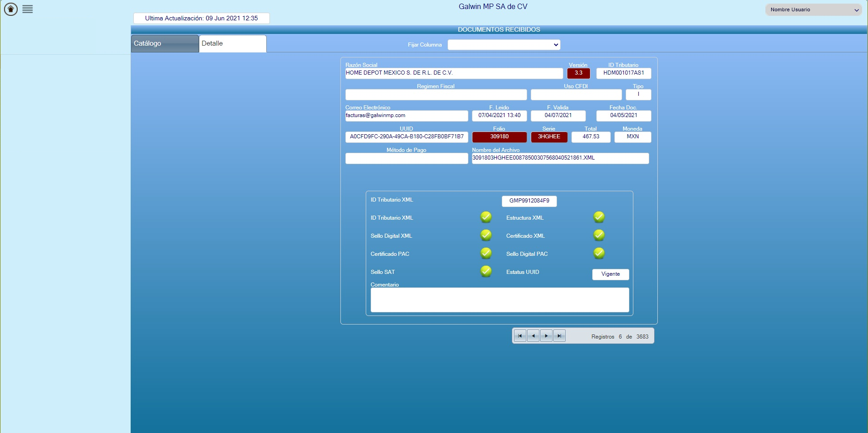
Task: Click the F. Valida date field
Action: coord(558,116)
